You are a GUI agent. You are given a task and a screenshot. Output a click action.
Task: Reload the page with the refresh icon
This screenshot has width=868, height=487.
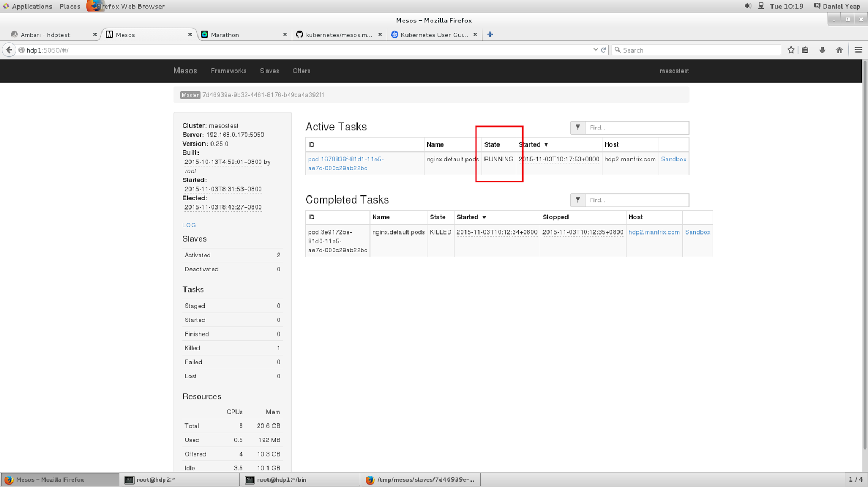coord(603,50)
